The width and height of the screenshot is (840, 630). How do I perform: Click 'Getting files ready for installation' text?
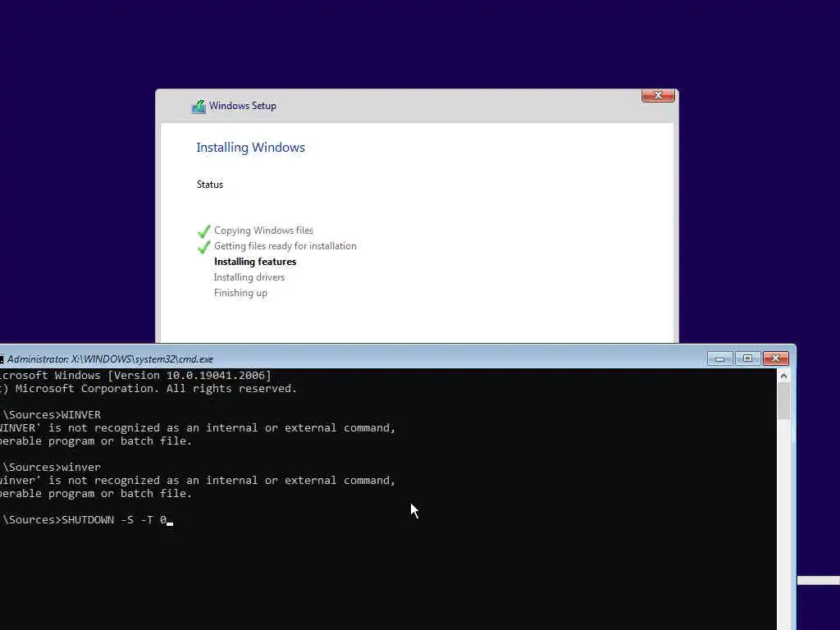(285, 246)
